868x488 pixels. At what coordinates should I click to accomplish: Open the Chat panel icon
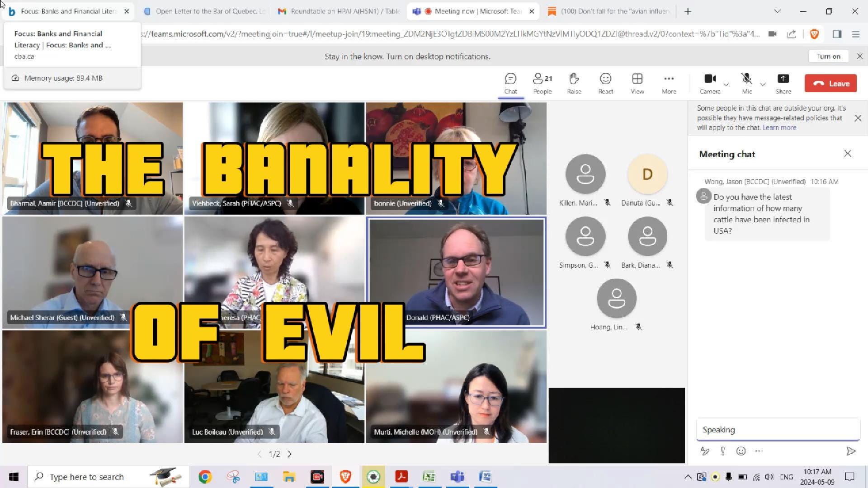coord(510,84)
